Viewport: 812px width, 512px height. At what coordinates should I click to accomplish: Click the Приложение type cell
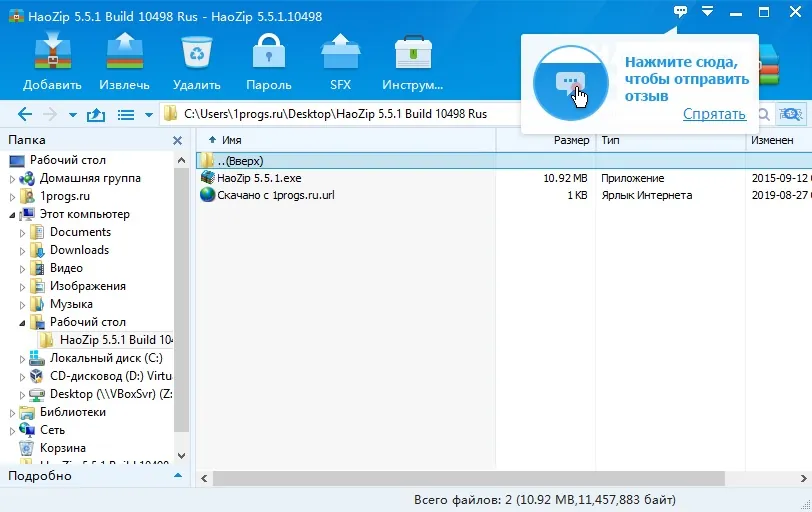click(x=632, y=178)
